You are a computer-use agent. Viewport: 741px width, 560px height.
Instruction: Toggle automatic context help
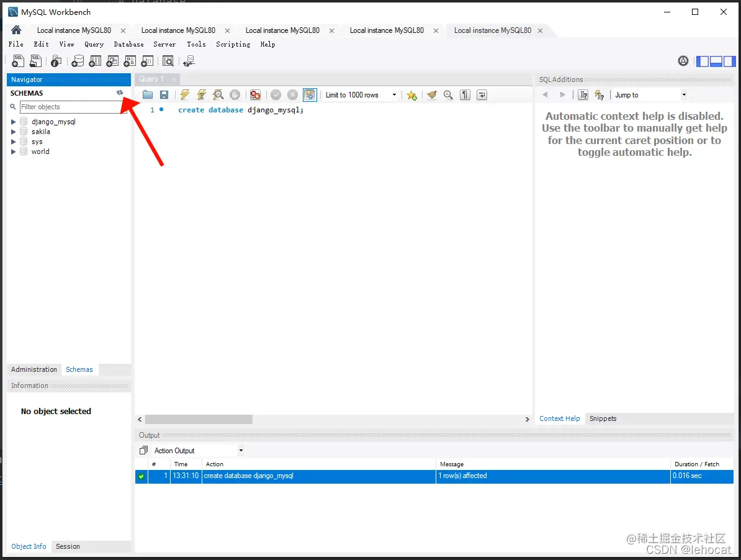coord(600,95)
